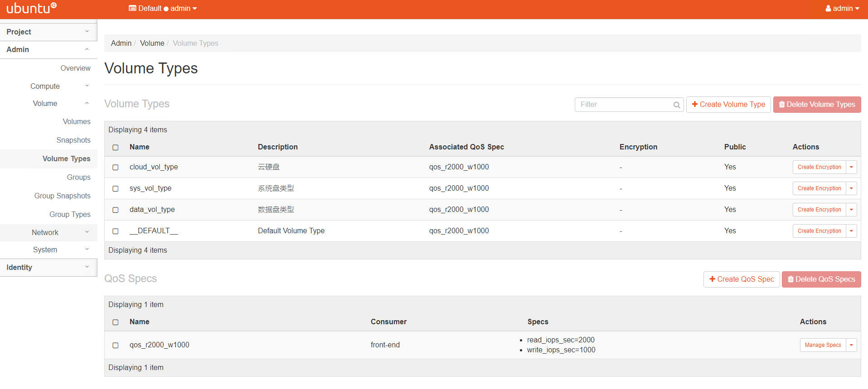Click the search magnifier icon in the Filter box
This screenshot has height=389, width=868.
click(676, 105)
